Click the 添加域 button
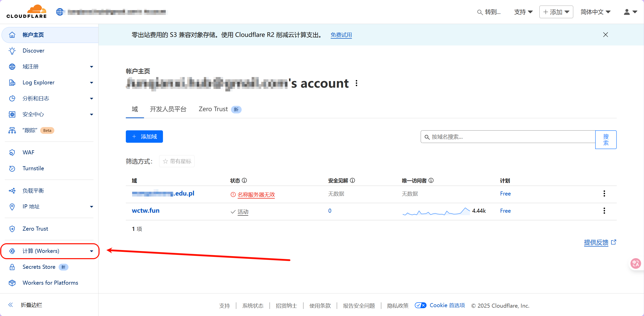 tap(144, 136)
